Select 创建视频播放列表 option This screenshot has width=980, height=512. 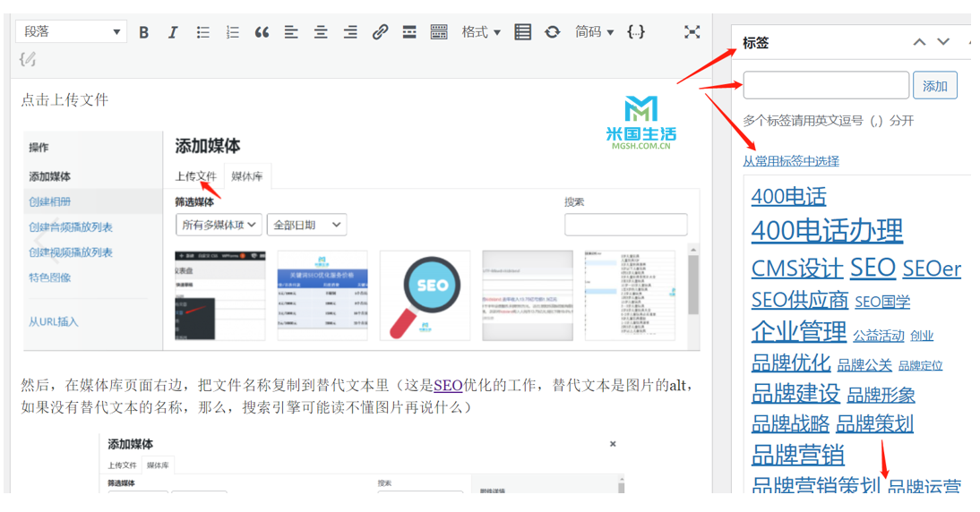[x=71, y=252]
